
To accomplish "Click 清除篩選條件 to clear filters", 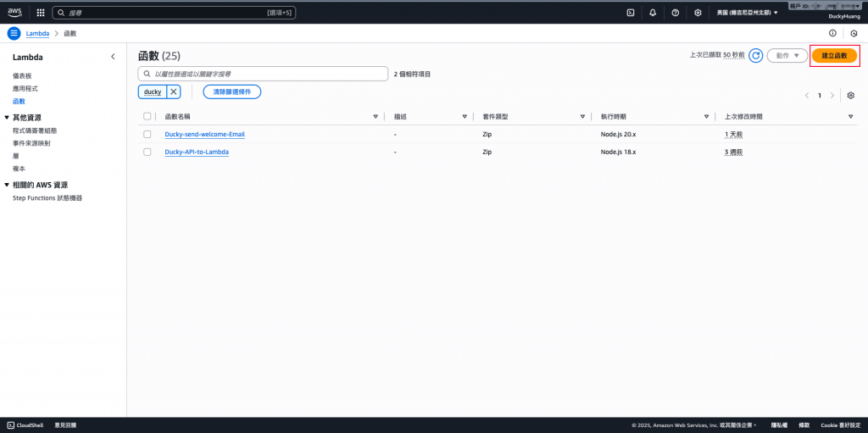I will pos(232,92).
